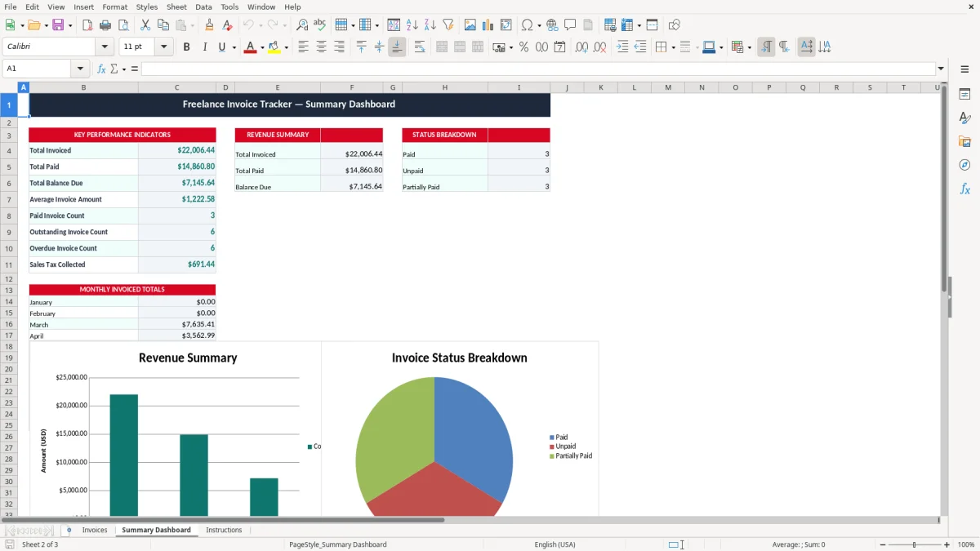This screenshot has height=551, width=980.
Task: Open Function Wizard fx icon
Action: (x=101, y=69)
